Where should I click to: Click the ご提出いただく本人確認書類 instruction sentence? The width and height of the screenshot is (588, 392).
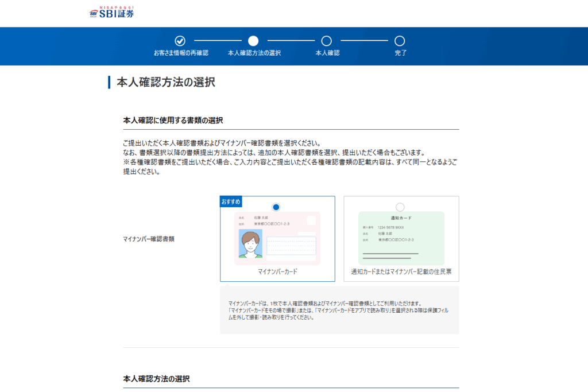click(x=222, y=143)
